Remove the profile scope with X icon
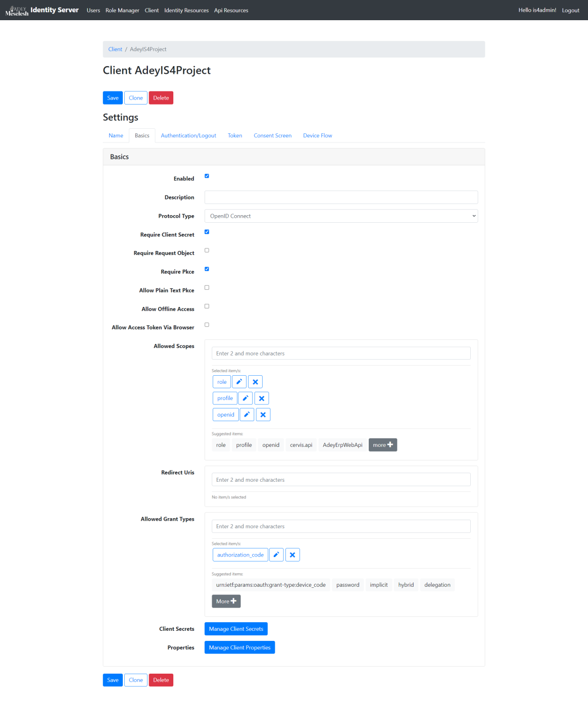This screenshot has height=707, width=588. coord(262,398)
